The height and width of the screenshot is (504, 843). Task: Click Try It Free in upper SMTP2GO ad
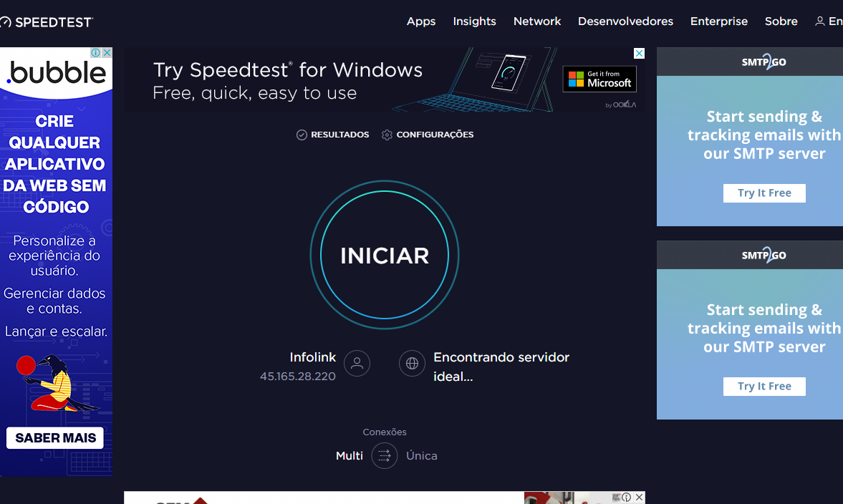tap(764, 193)
